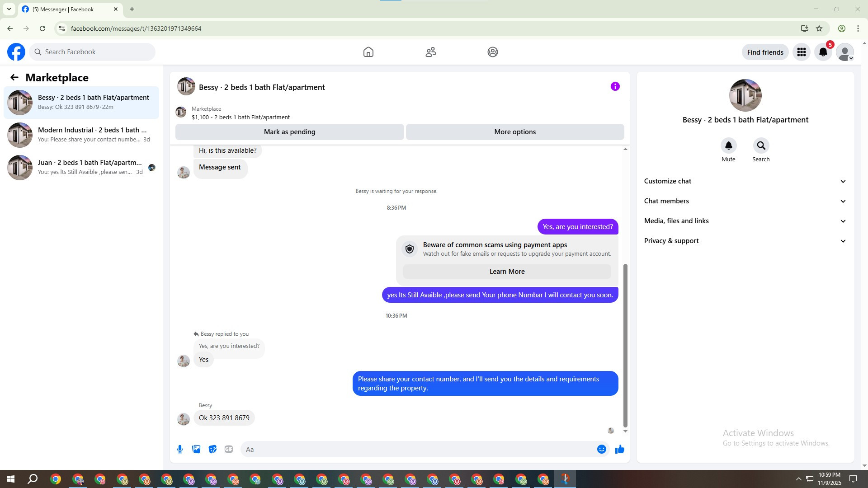Open Modern Industrial conversation
868x488 pixels.
pos(81,135)
